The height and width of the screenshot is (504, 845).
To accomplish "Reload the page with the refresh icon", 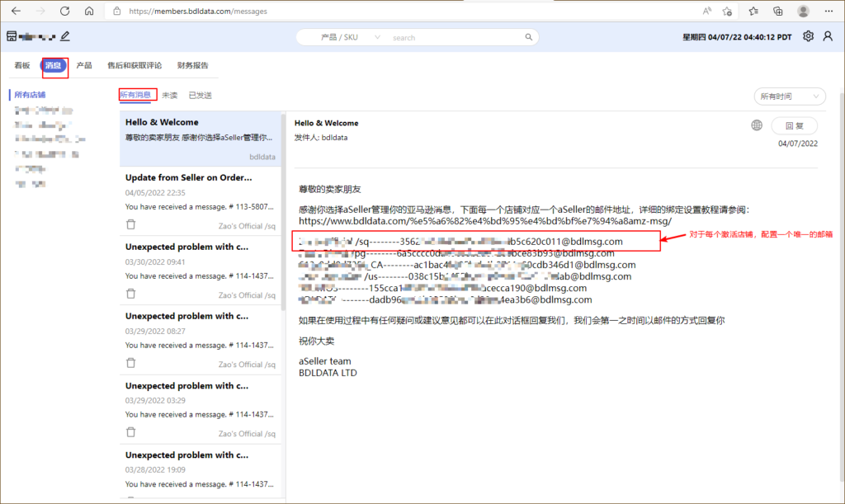I will 64,11.
